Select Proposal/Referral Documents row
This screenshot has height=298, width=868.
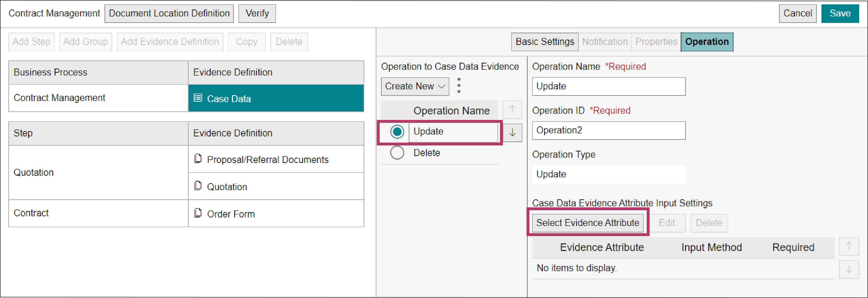coord(276,159)
